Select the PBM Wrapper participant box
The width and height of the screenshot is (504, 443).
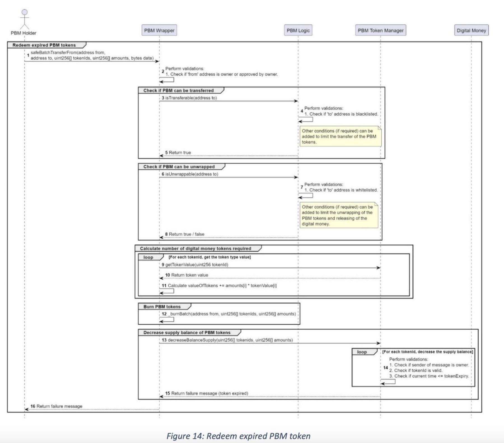tap(159, 30)
